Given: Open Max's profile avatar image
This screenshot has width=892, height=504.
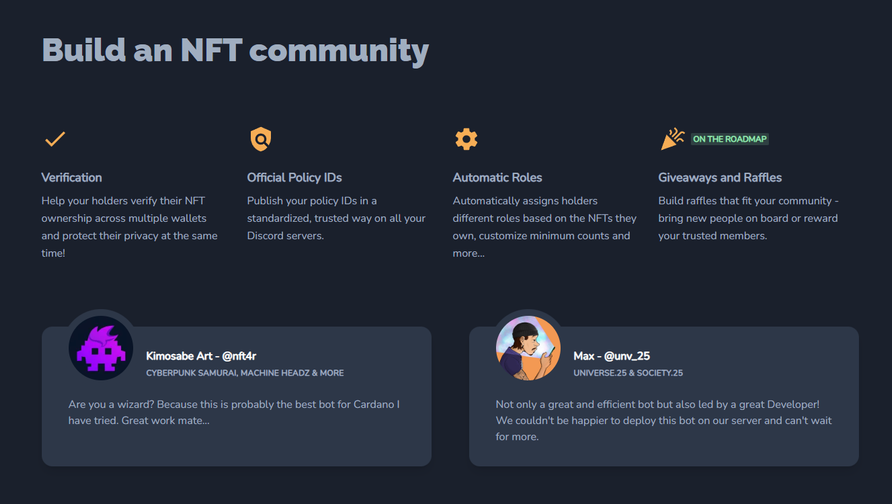Looking at the screenshot, I should [528, 348].
